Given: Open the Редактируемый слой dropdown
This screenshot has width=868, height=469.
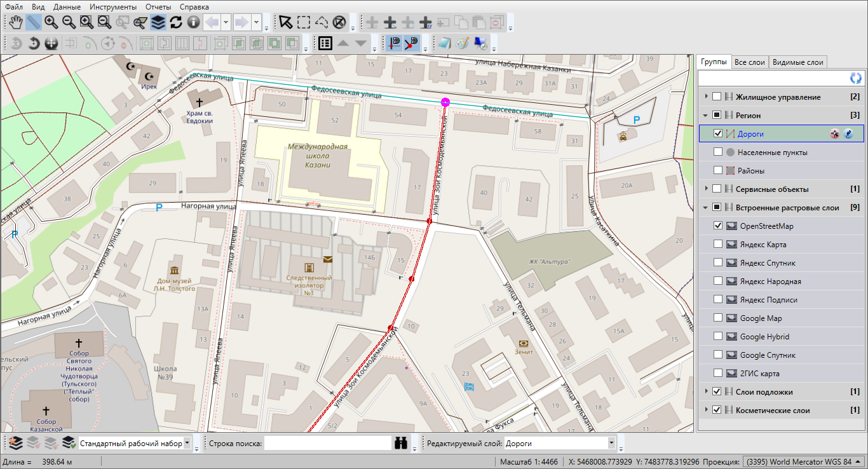Looking at the screenshot, I should (x=611, y=444).
